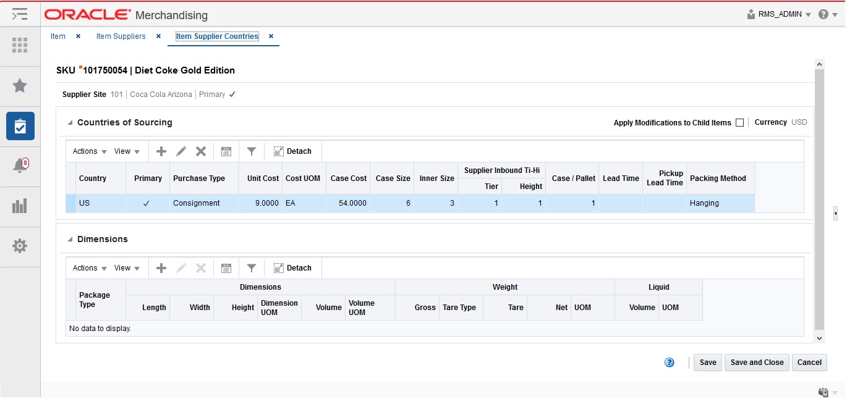Enable Apply Modifications to Child Items

click(x=739, y=122)
